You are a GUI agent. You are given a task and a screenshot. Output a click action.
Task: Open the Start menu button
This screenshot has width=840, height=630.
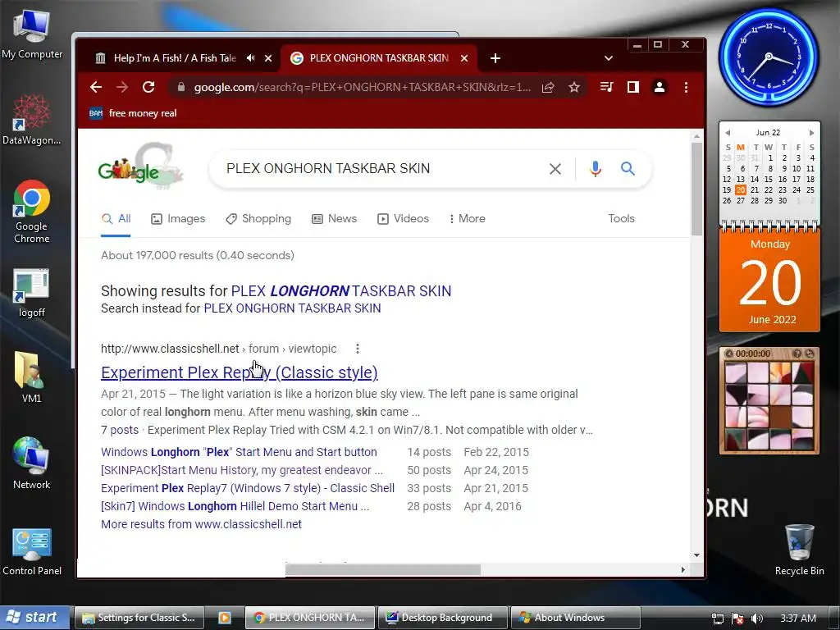coord(34,617)
